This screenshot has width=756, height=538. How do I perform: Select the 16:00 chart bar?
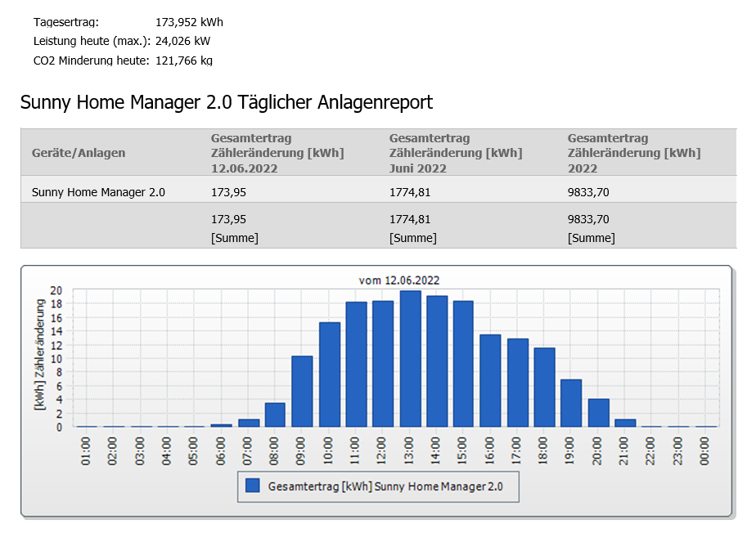point(490,380)
